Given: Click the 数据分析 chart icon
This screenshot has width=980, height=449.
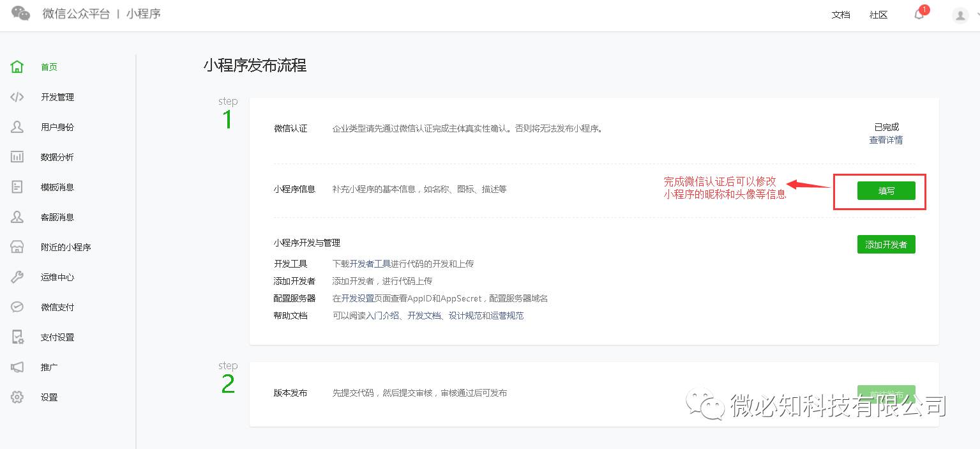Looking at the screenshot, I should (x=17, y=157).
